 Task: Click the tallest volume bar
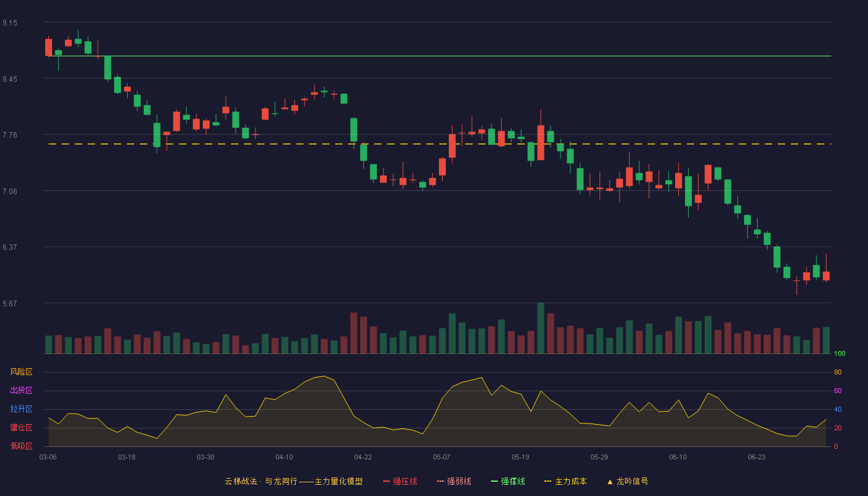tap(541, 328)
